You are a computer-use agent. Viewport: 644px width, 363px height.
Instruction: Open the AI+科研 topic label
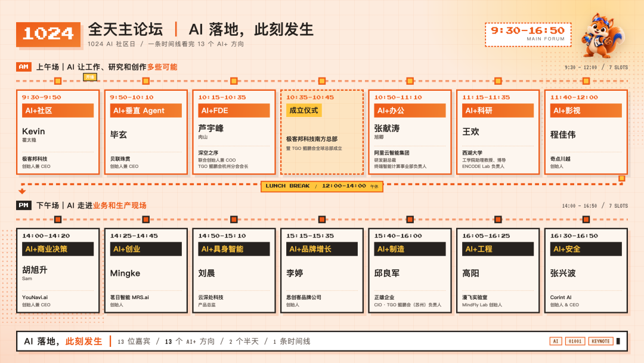[x=498, y=110]
